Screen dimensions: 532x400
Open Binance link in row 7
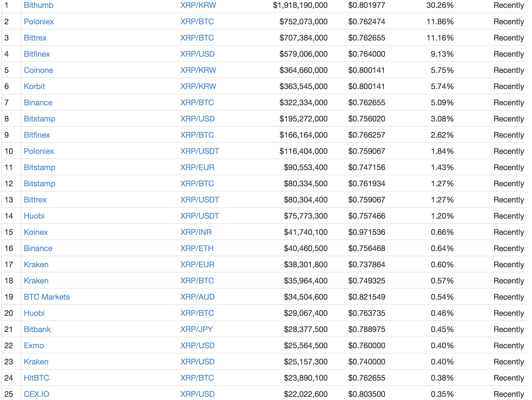point(38,102)
